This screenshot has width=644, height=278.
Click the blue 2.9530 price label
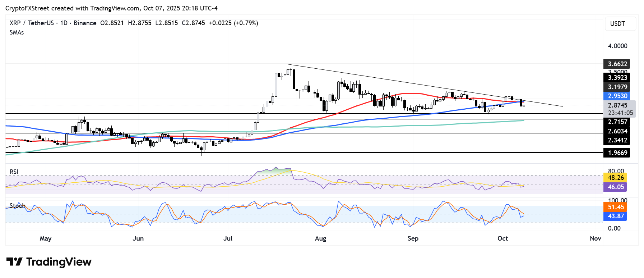[x=617, y=96]
